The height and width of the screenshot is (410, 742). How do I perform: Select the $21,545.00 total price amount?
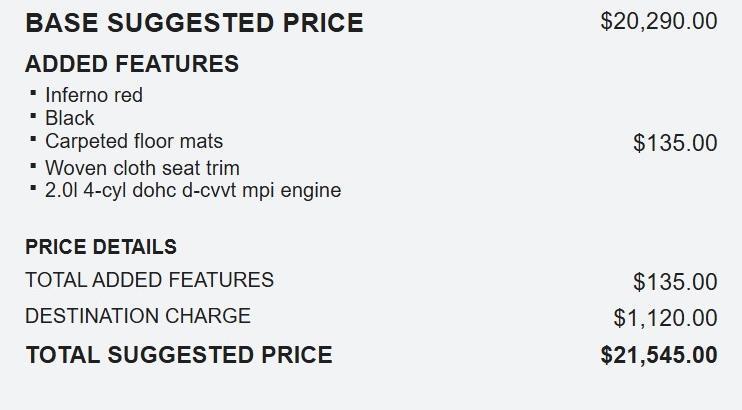pyautogui.click(x=658, y=355)
